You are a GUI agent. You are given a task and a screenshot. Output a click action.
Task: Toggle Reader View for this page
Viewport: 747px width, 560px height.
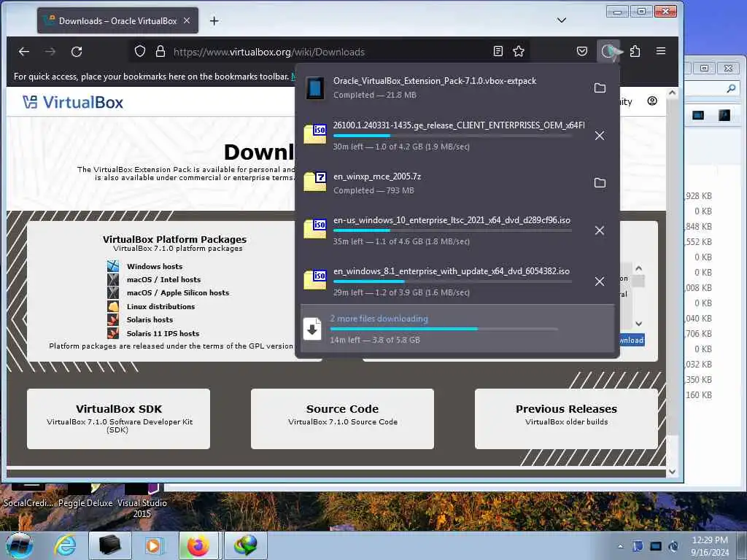498,52
